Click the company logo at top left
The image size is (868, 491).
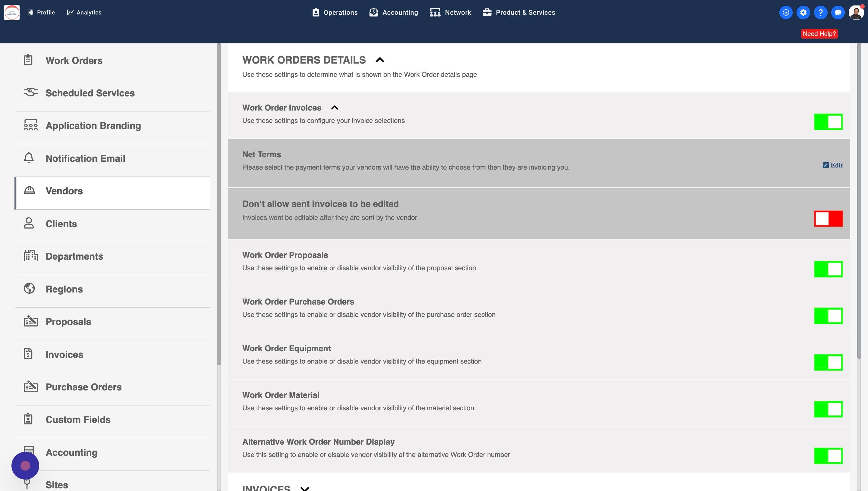click(12, 12)
